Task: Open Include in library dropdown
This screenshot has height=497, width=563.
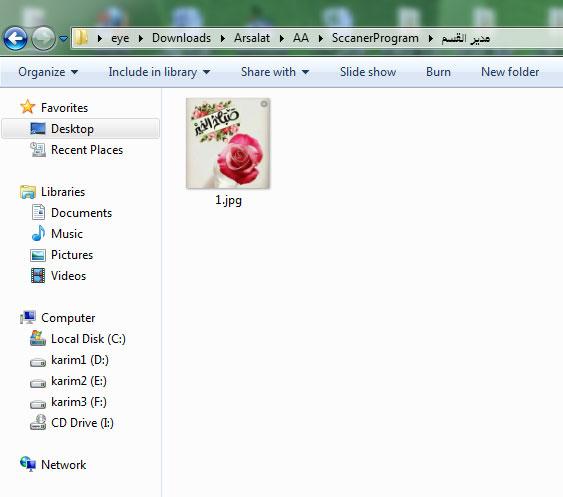Action: pyautogui.click(x=159, y=72)
